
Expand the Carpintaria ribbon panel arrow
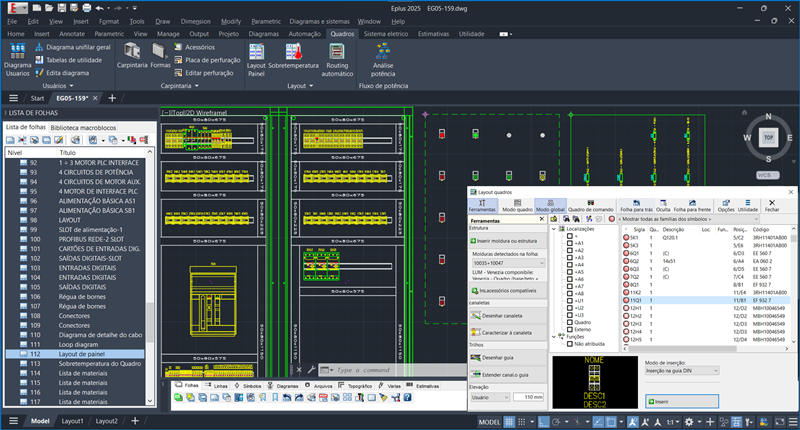tap(196, 86)
